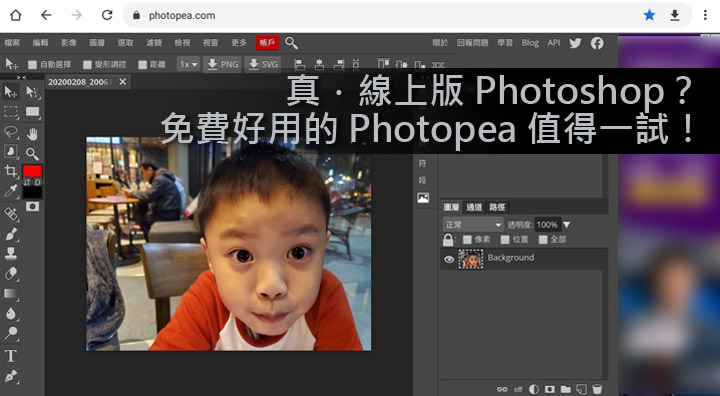Screen dimensions: 720x396
Task: Open Photopea Twitter page icon
Action: pyautogui.click(x=575, y=43)
